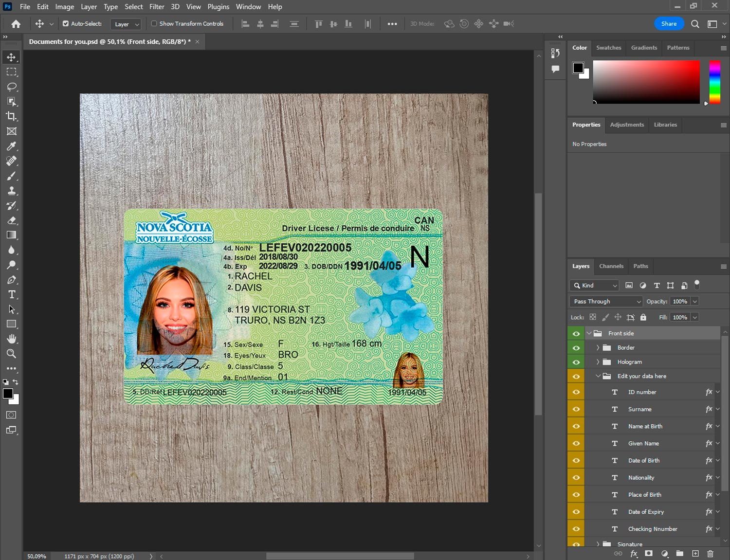Expand the Hologram layer group

pyautogui.click(x=598, y=362)
